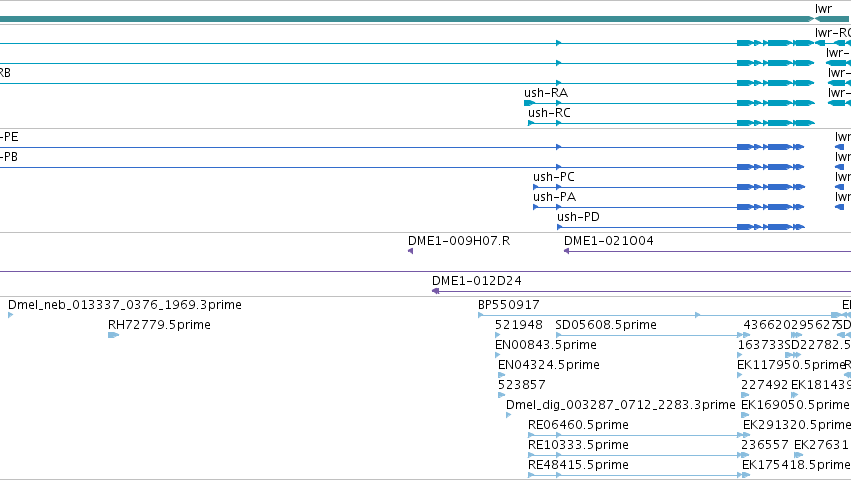Select the lwr gene label
Screen dimensions: 851x480
tap(823, 9)
